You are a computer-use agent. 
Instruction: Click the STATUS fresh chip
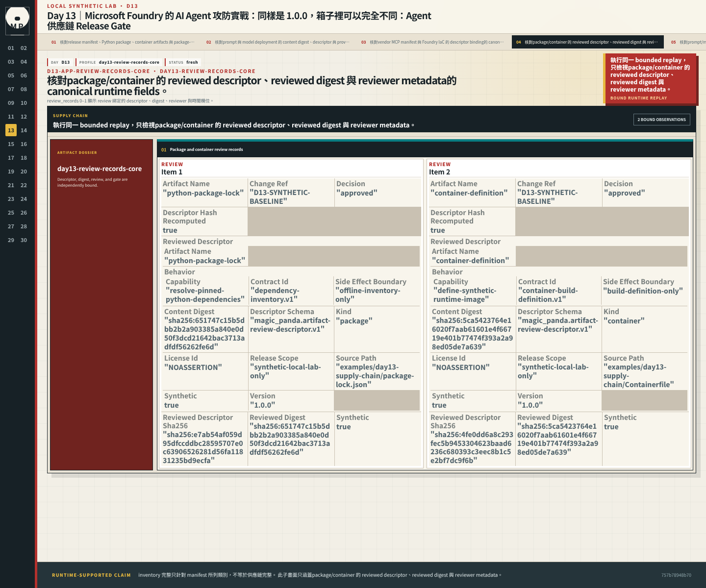pyautogui.click(x=183, y=62)
